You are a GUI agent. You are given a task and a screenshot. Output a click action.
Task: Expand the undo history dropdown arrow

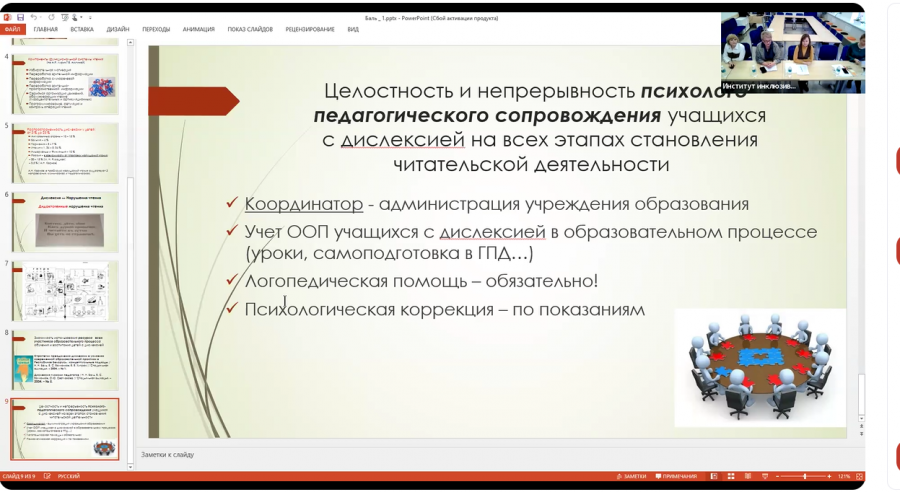coord(40,17)
